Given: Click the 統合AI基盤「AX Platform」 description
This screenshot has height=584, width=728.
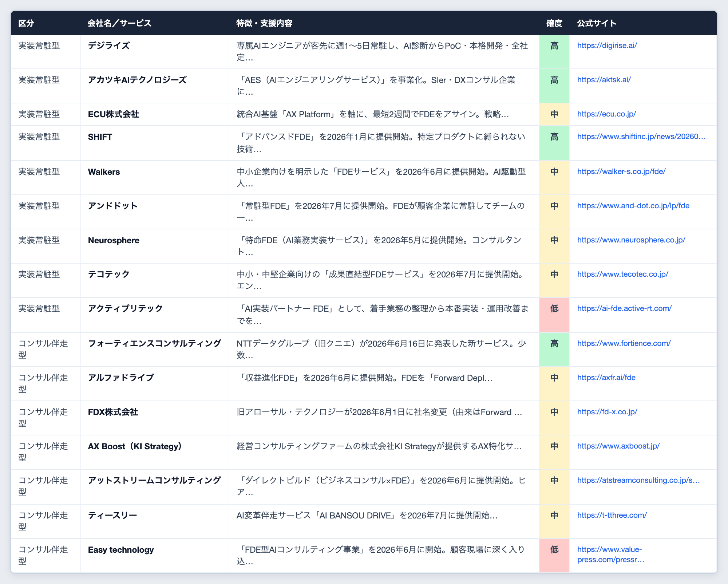Looking at the screenshot, I should tap(373, 114).
